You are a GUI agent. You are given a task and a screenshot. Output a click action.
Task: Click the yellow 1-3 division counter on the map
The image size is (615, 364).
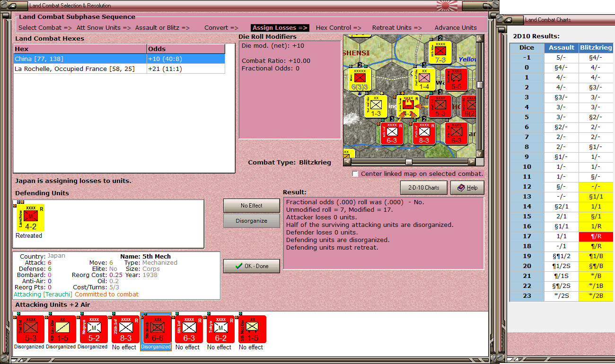(376, 106)
